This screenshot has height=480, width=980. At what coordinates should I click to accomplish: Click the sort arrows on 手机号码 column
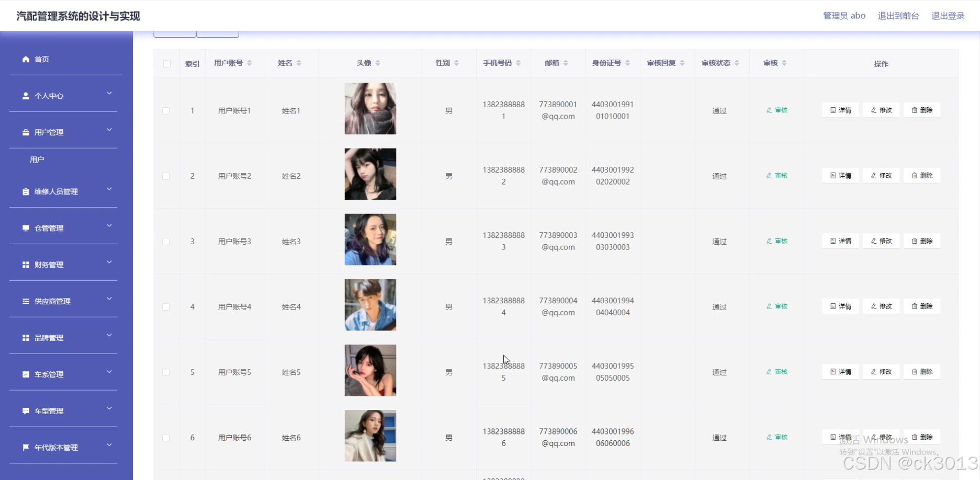click(517, 62)
